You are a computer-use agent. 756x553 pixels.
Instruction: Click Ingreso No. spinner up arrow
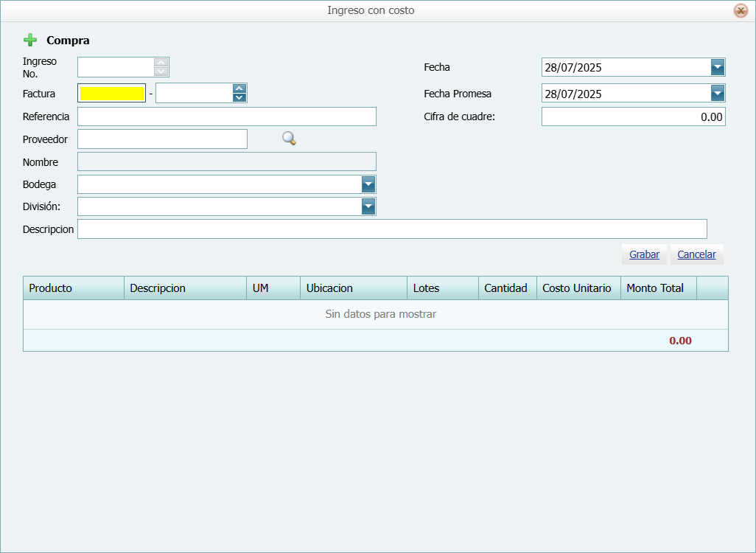[x=161, y=63]
